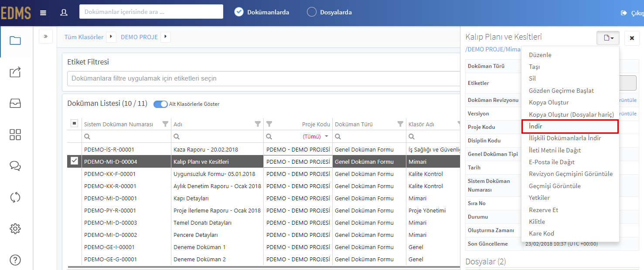Open the settings gear in sidebar

15,229
